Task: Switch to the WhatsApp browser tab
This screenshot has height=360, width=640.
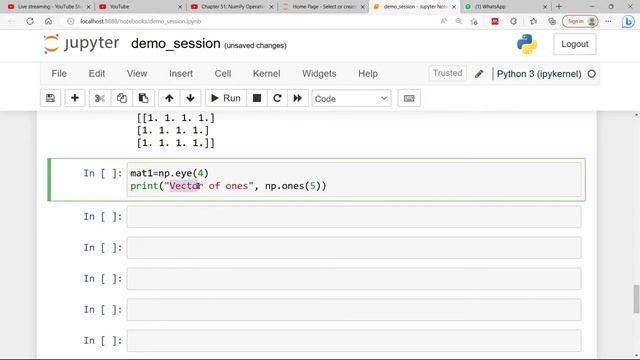Action: pos(505,7)
